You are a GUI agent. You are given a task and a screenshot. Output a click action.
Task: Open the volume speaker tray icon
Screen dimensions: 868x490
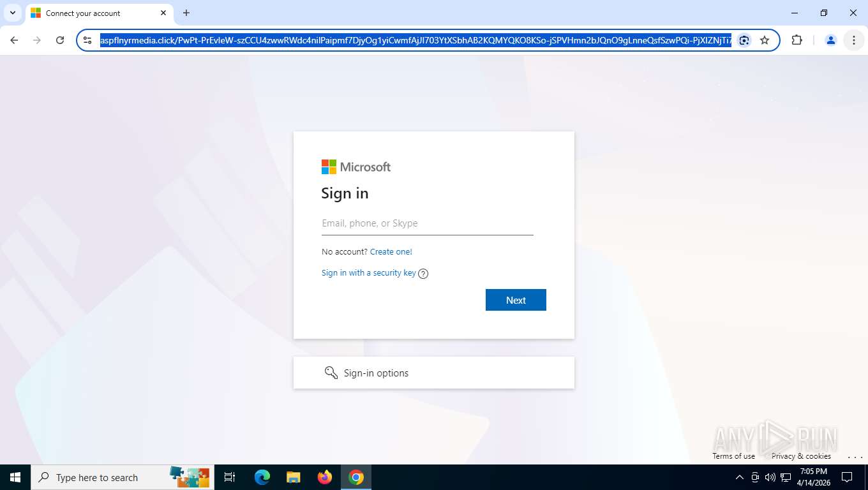770,477
